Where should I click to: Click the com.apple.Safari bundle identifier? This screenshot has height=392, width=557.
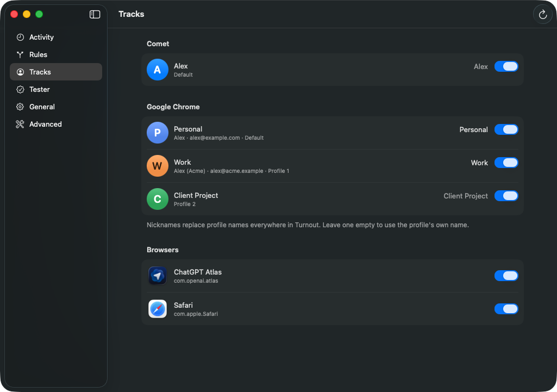click(196, 314)
